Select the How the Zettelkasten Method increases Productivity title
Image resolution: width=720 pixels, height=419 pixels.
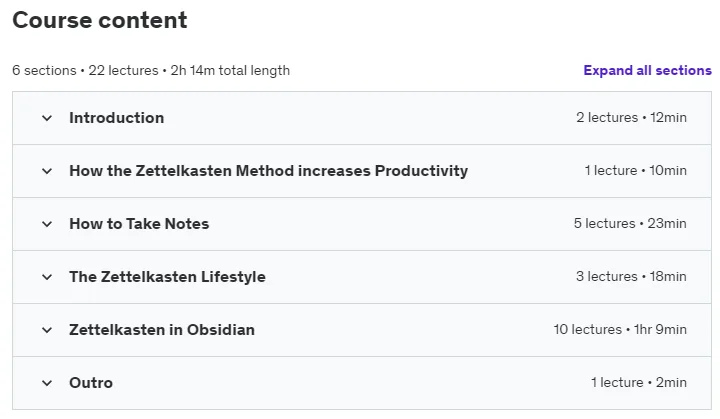(269, 171)
